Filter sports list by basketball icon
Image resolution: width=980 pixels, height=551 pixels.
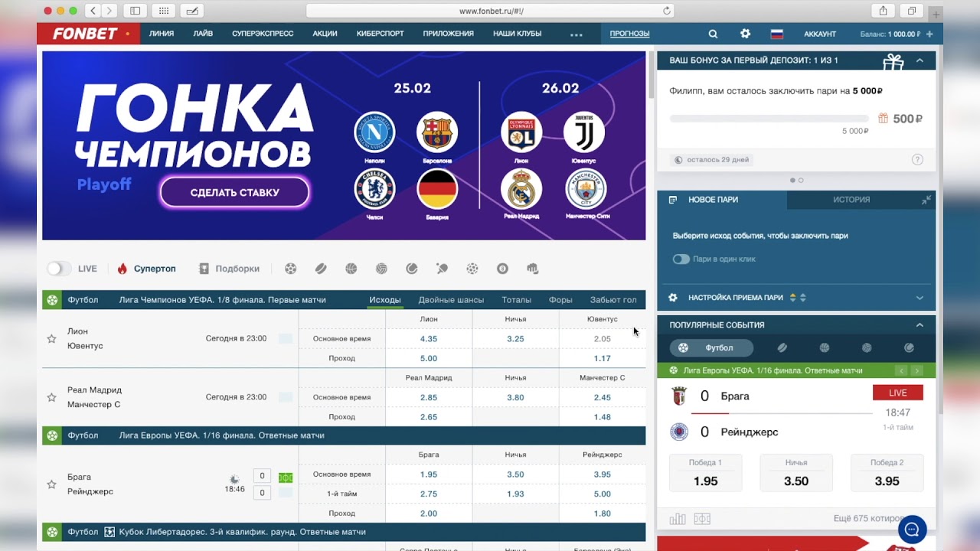coord(351,269)
